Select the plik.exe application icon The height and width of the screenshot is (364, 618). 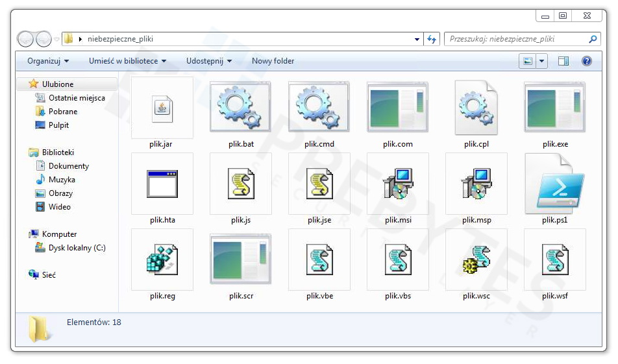554,107
